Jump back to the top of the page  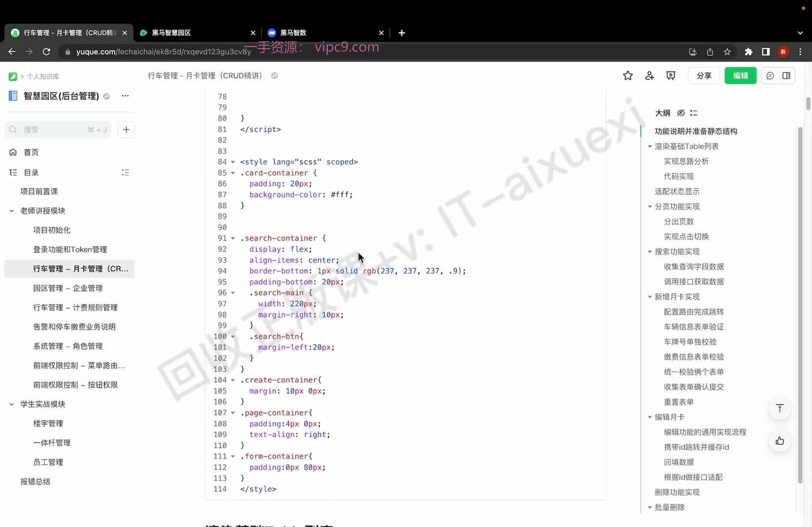(x=780, y=408)
